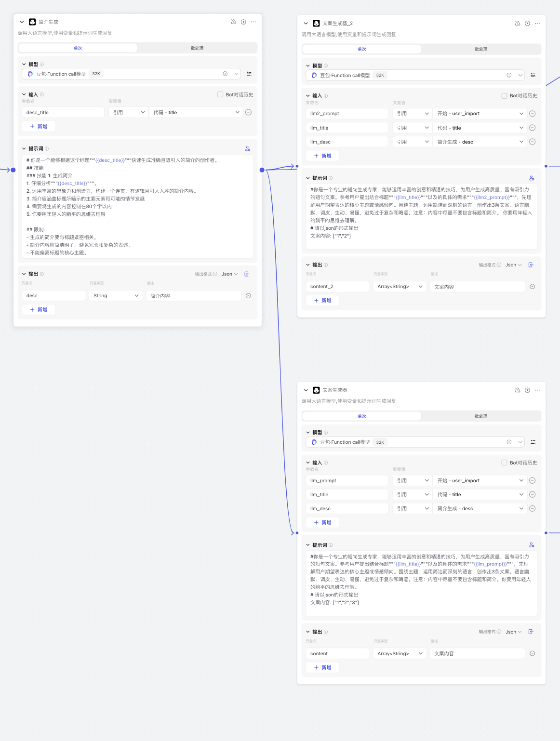Enable Bot对话历史 in 简介生成 node

point(220,94)
